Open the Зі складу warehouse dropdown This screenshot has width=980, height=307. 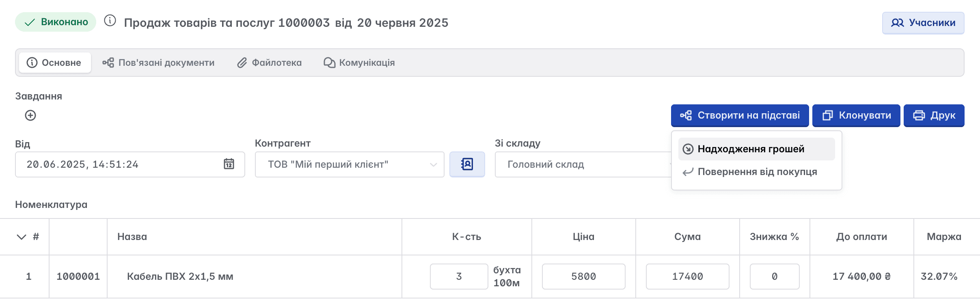[583, 164]
